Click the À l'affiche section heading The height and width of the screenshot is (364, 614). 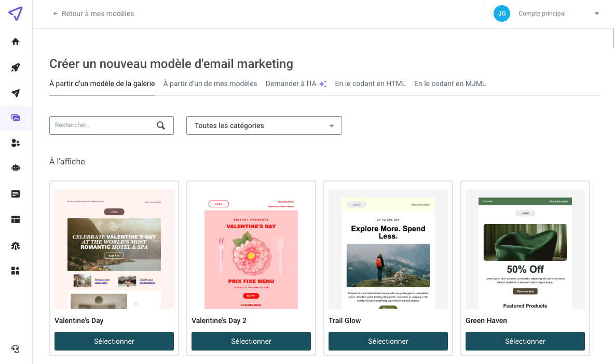(x=67, y=162)
